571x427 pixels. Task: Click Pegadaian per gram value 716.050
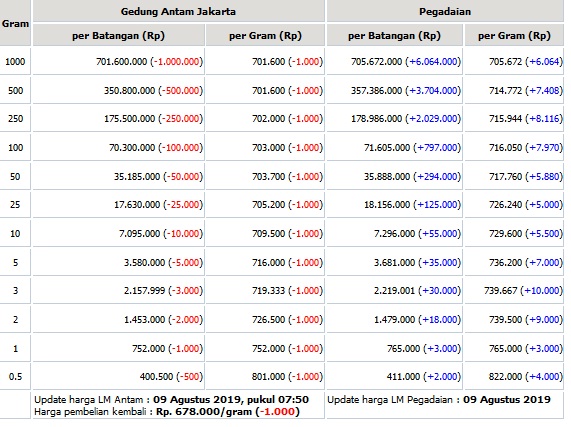(x=505, y=148)
